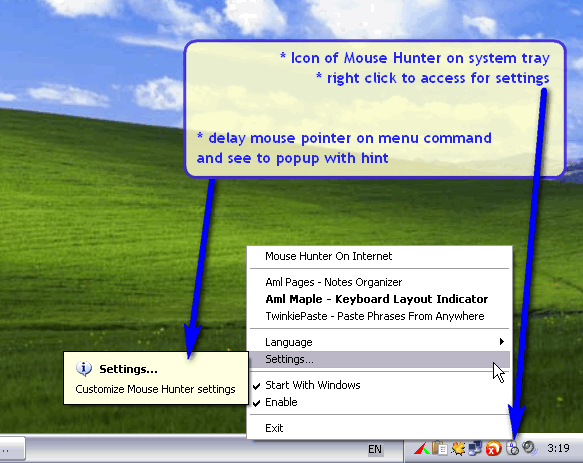Click the clipboard TwinkiePaste tray icon
Viewport: 583px width, 463px height.
pyautogui.click(x=440, y=448)
